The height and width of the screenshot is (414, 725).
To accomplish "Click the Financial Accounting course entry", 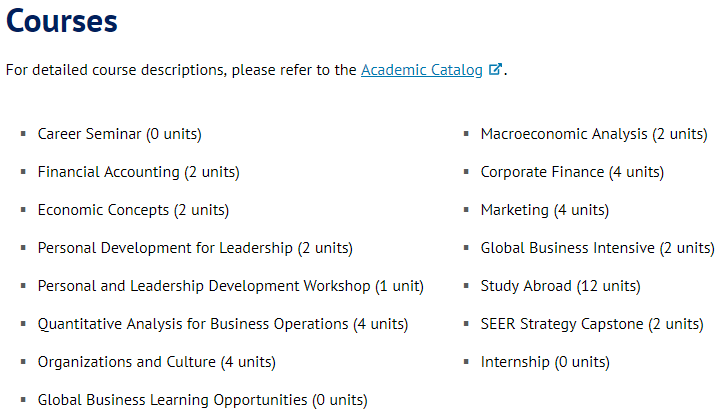I will pos(139,172).
